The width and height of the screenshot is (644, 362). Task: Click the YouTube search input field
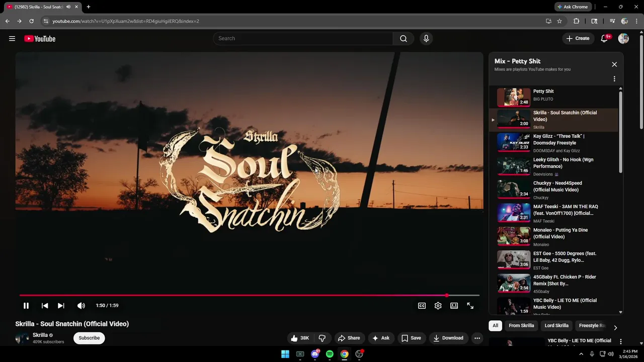[x=303, y=39]
